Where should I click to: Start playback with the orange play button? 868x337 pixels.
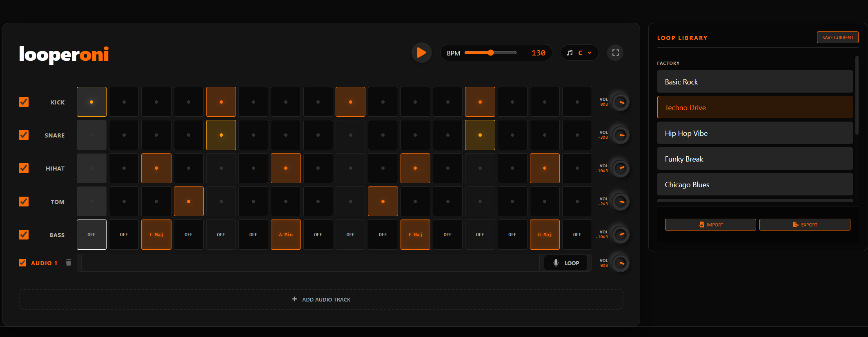pos(421,53)
